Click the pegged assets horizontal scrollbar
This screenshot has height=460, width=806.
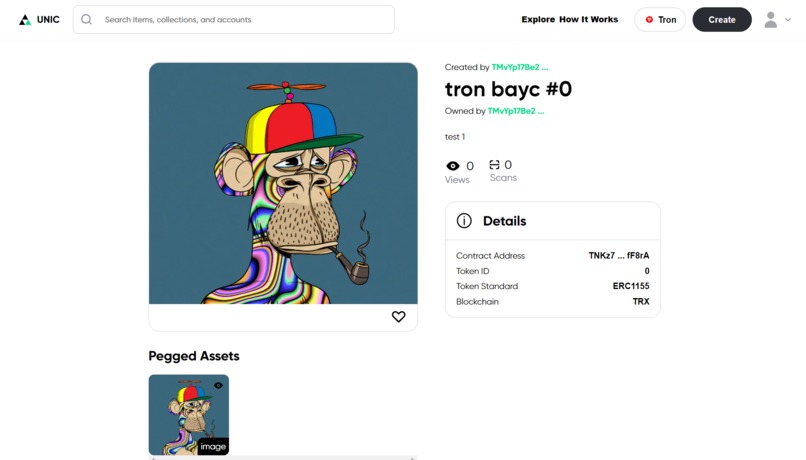tap(283, 457)
